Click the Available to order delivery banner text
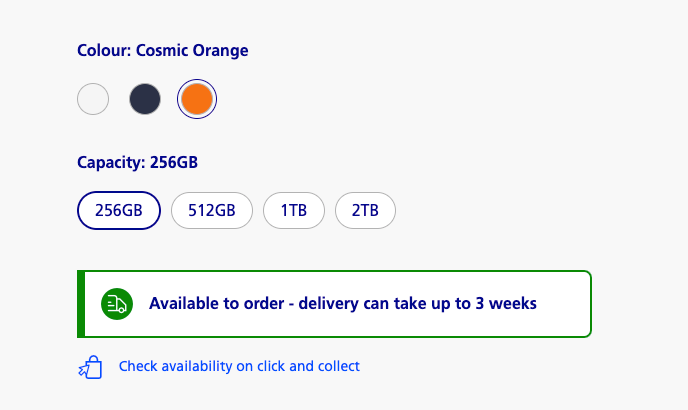This screenshot has width=688, height=410. [343, 303]
